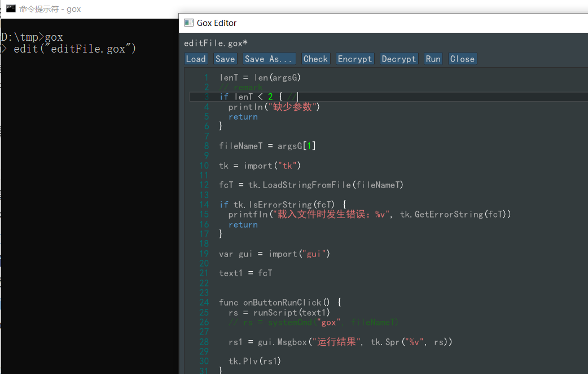Click the Save button
This screenshot has width=588, height=374.
[225, 59]
